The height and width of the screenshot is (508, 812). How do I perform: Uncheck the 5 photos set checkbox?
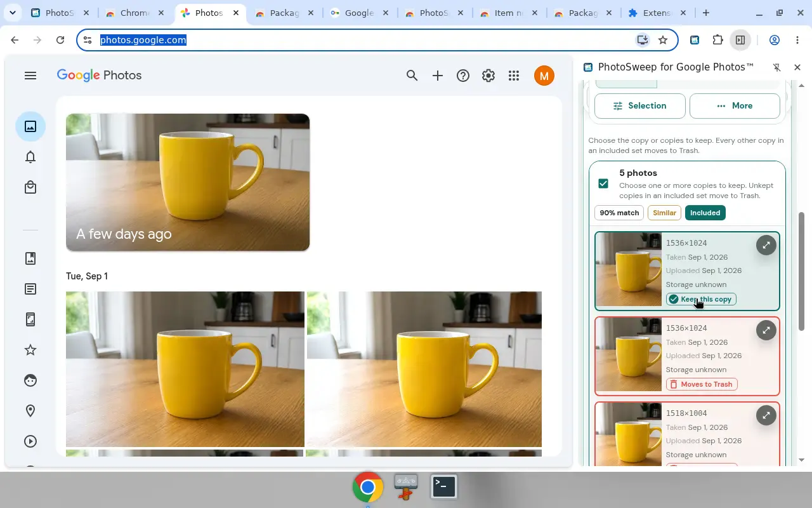coord(603,184)
